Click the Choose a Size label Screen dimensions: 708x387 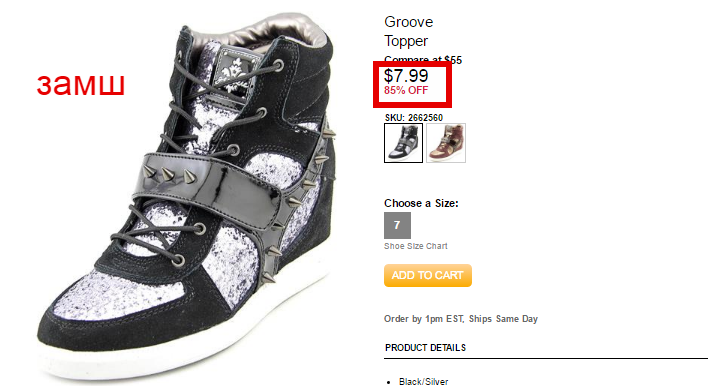pyautogui.click(x=421, y=203)
